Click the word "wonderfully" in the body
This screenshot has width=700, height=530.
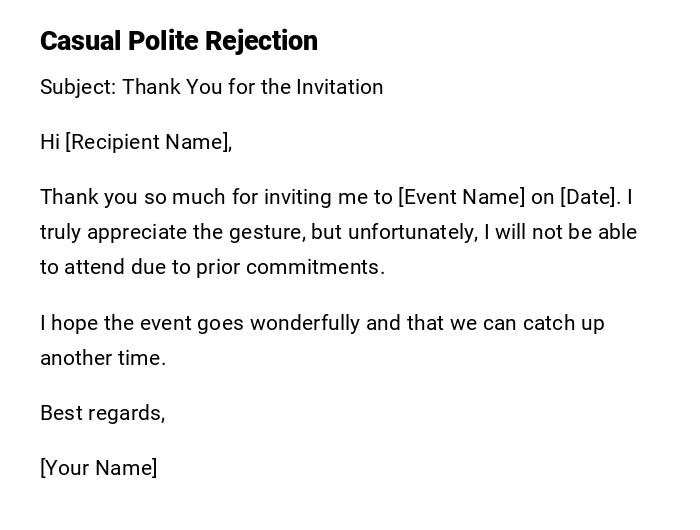[x=304, y=323]
